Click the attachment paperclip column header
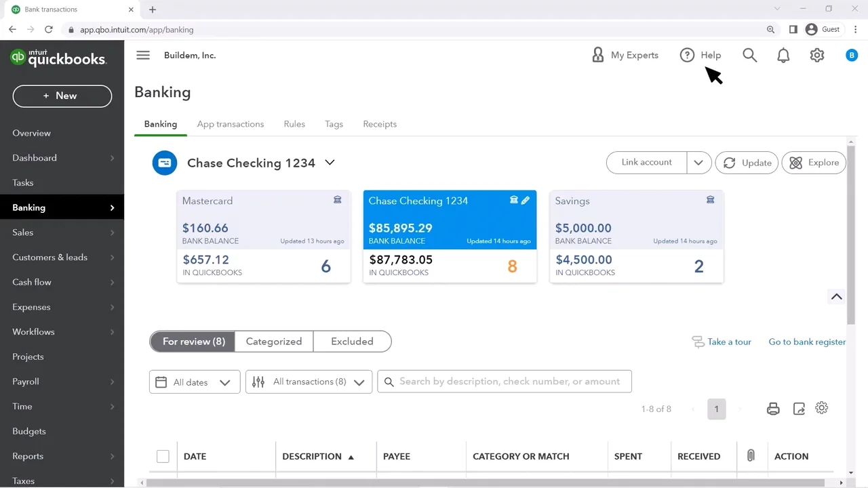Viewport: 868px width, 488px height. point(751,455)
